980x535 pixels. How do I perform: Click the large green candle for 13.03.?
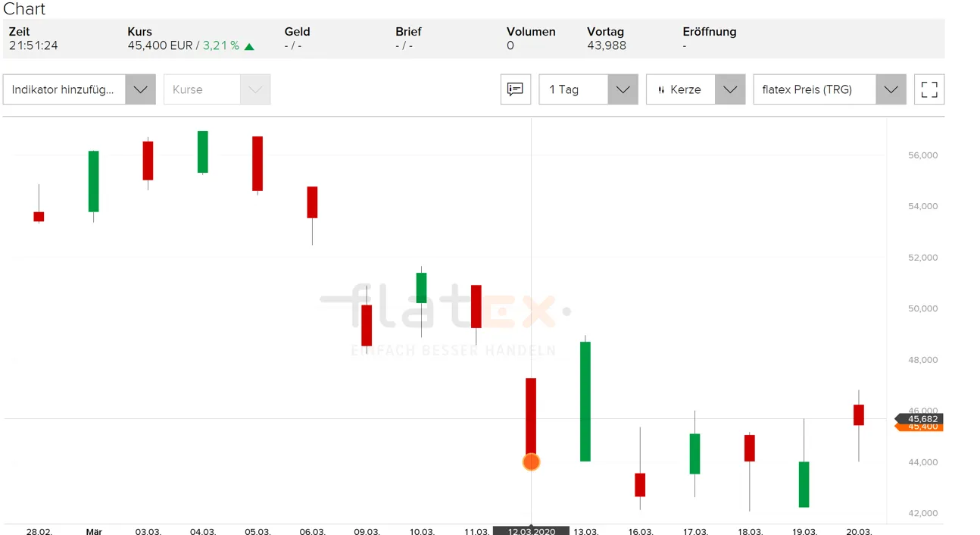pyautogui.click(x=585, y=401)
